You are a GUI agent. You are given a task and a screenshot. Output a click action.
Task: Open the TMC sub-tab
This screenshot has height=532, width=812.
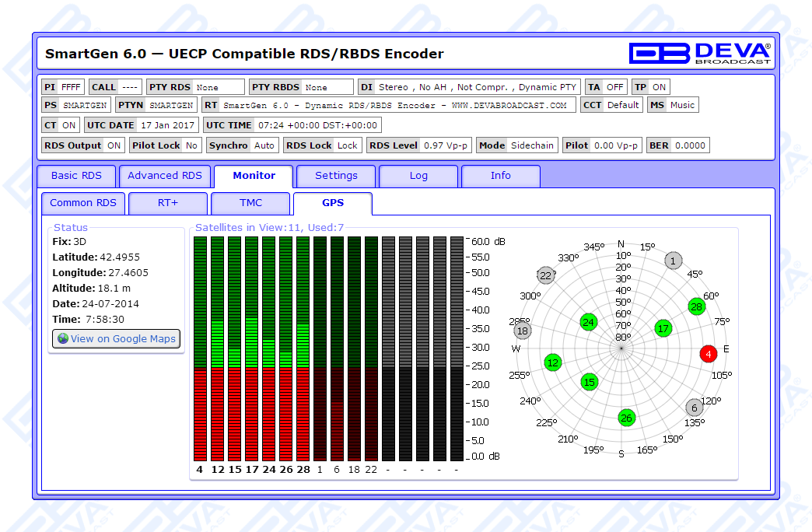250,203
